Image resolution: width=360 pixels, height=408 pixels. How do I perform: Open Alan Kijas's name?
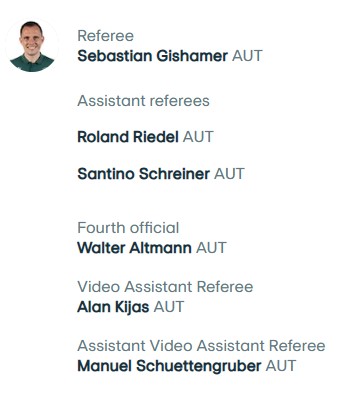pyautogui.click(x=113, y=307)
